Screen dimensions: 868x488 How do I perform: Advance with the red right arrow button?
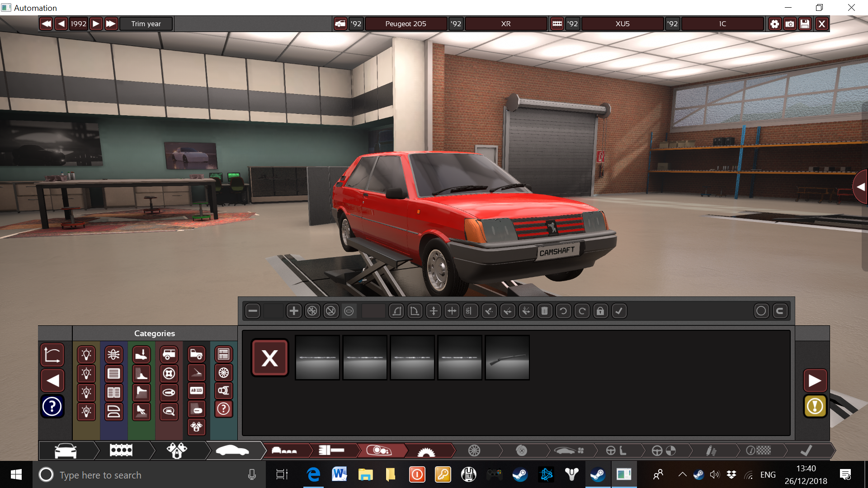[x=815, y=380]
